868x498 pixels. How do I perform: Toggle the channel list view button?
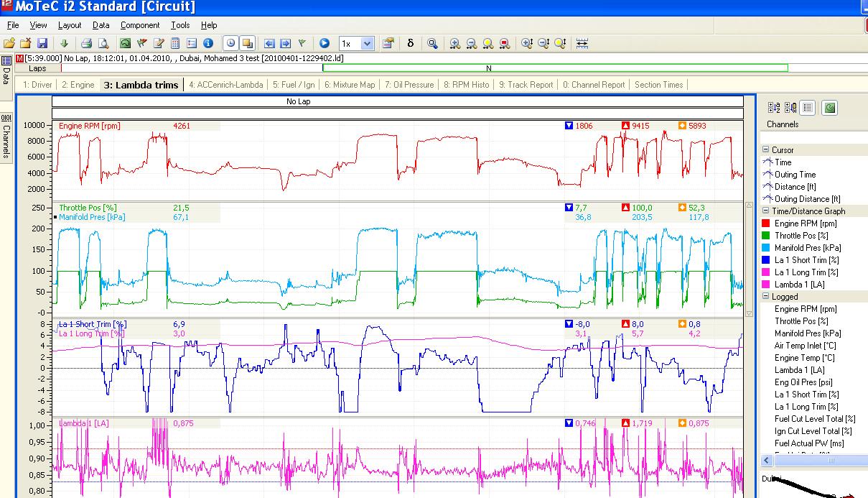pos(808,108)
